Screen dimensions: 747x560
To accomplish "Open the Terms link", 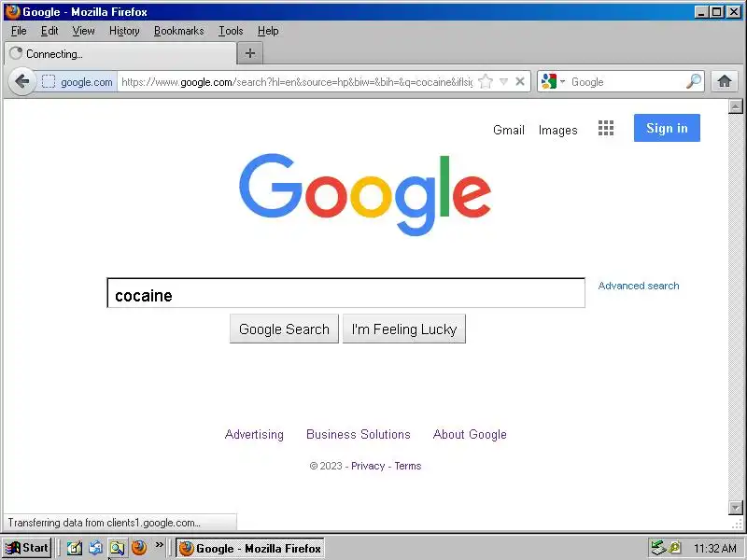I will click(408, 466).
